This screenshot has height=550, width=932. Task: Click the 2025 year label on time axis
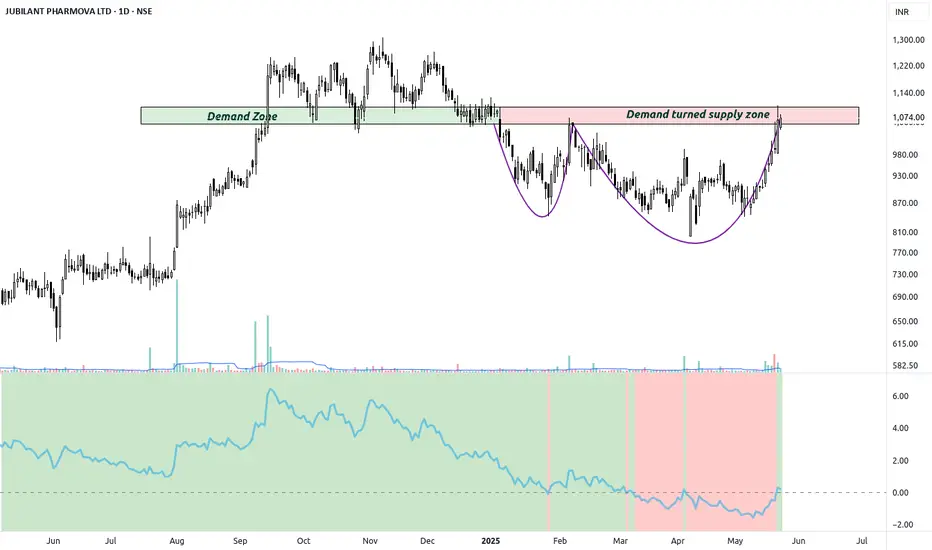tap(490, 541)
